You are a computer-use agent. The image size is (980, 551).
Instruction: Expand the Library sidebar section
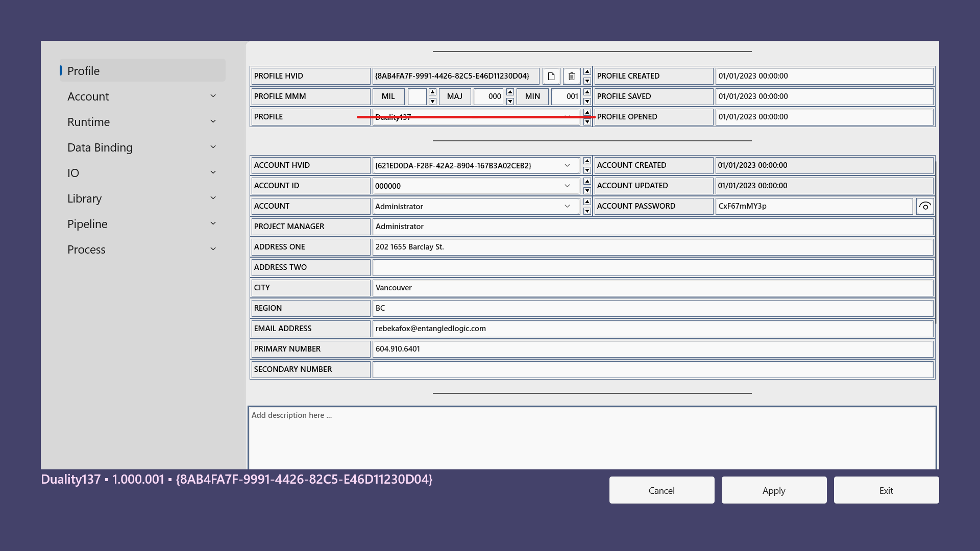[x=142, y=198]
